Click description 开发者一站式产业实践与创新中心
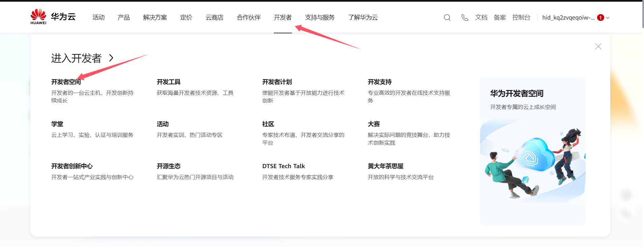 92,177
